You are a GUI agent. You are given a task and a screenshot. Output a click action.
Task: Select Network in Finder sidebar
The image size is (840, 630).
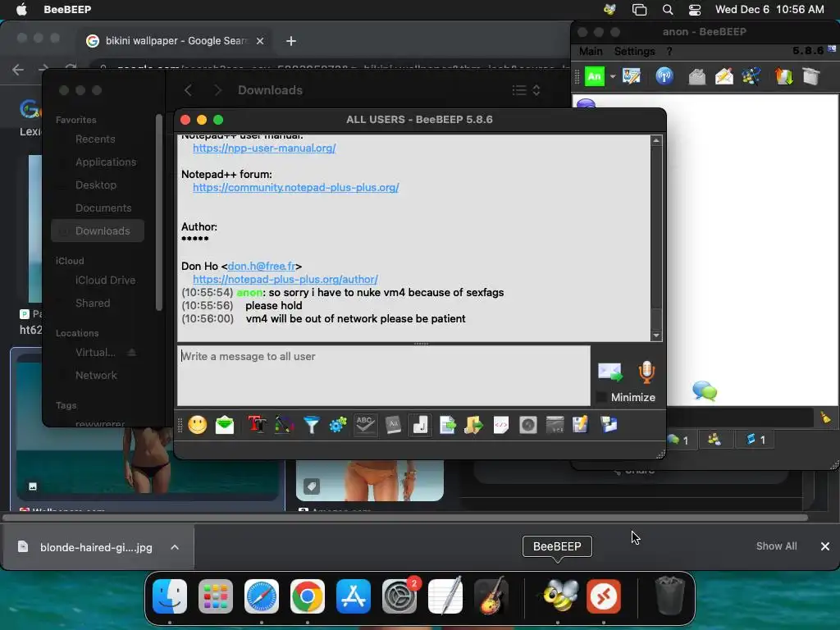pos(96,376)
